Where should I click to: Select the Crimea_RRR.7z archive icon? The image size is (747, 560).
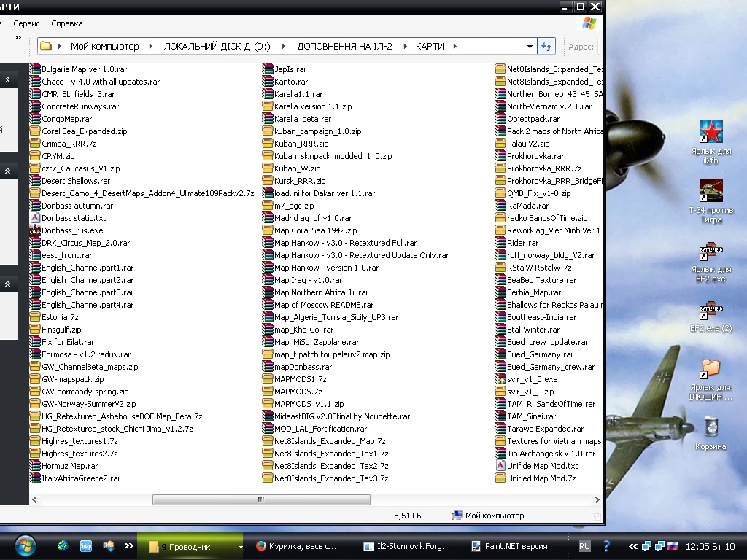35,144
